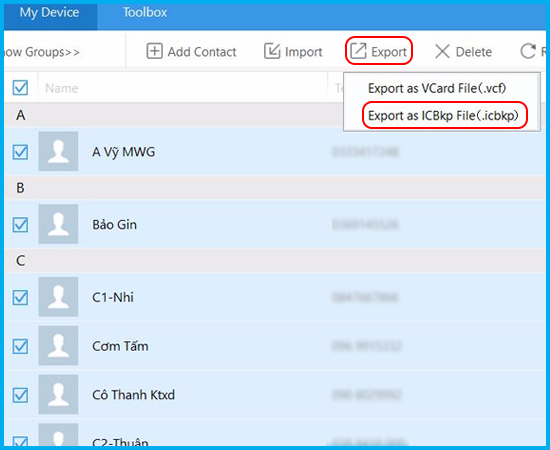
Task: Click the Export button label
Action: point(389,52)
